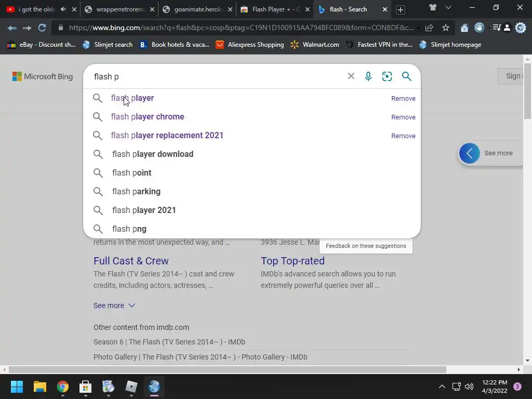Screen dimensions: 532x399
Task: Open browser settings gear icon
Action: pos(520,28)
